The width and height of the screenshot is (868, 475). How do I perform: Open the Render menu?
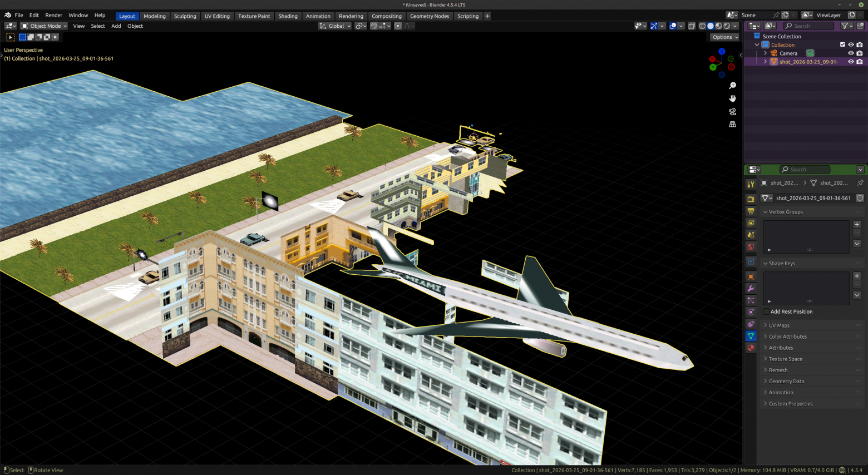[53, 15]
